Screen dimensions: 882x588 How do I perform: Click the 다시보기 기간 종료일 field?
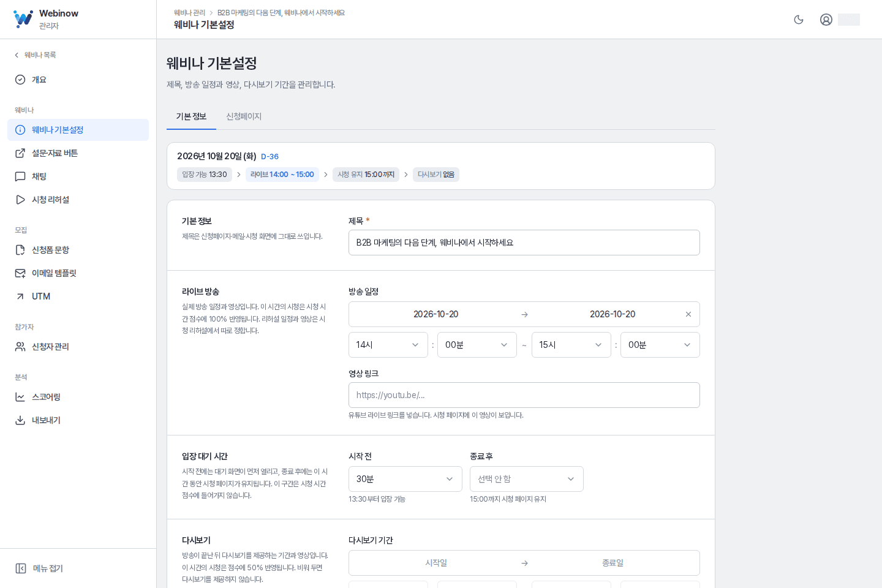point(612,563)
